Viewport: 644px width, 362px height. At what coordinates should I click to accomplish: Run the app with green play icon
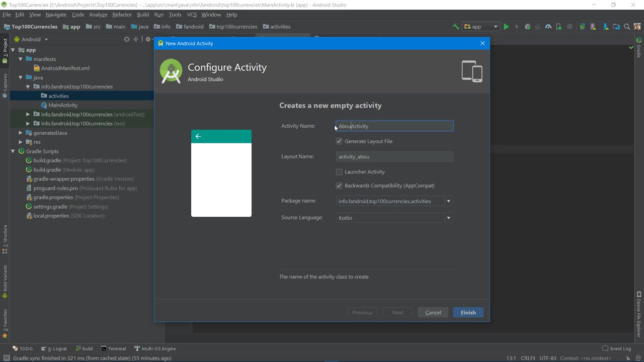tap(506, 27)
